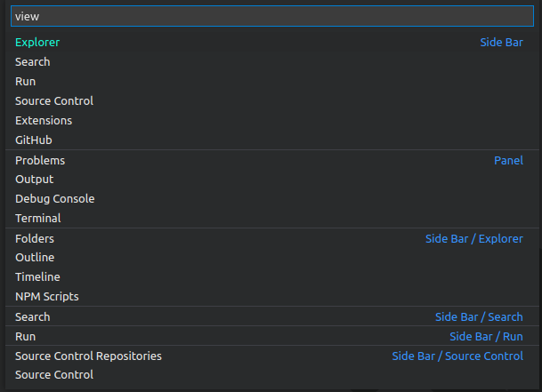Screen dimensions: 542x392
Task: Select Run in the Side Bar / Run row
Action: [26, 337]
